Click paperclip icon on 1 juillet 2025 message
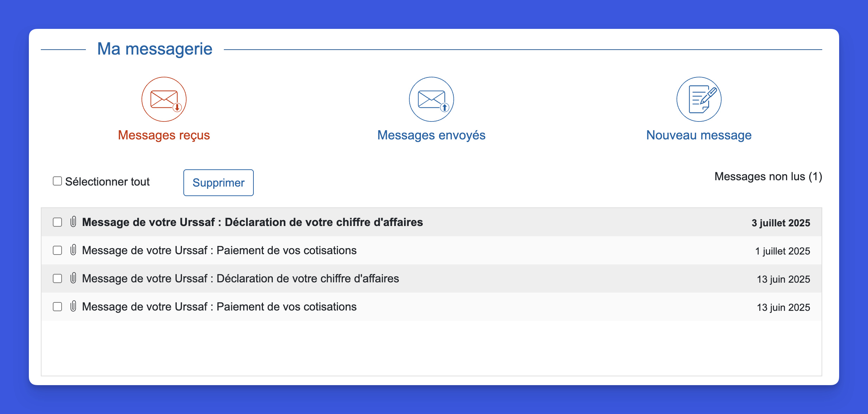Screen dimensions: 868x414 [x=73, y=250]
